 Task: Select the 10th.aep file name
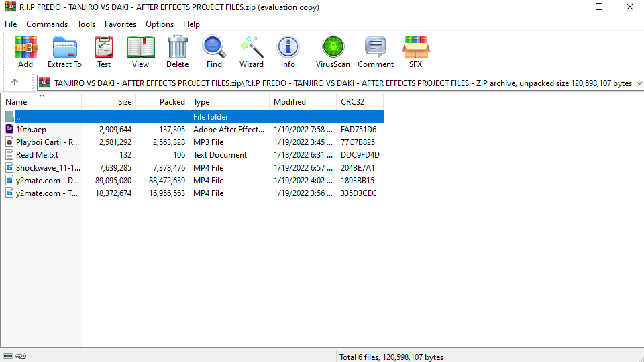click(x=32, y=129)
